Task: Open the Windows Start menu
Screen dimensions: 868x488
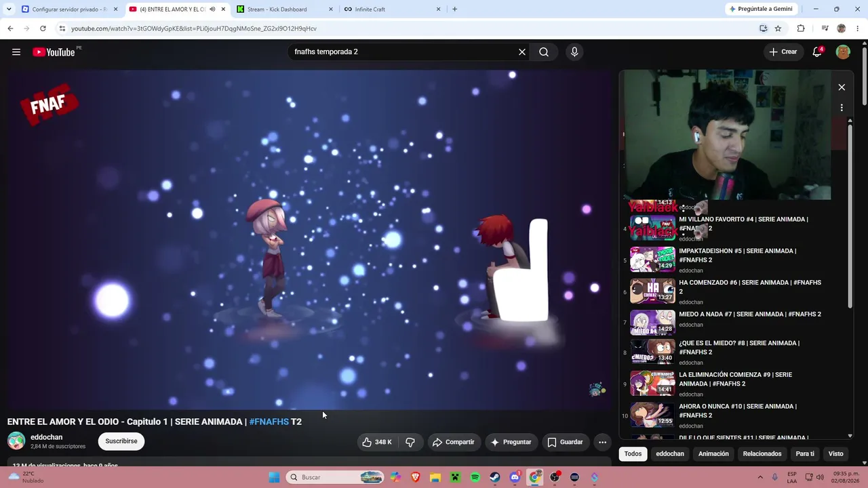Action: (x=274, y=477)
